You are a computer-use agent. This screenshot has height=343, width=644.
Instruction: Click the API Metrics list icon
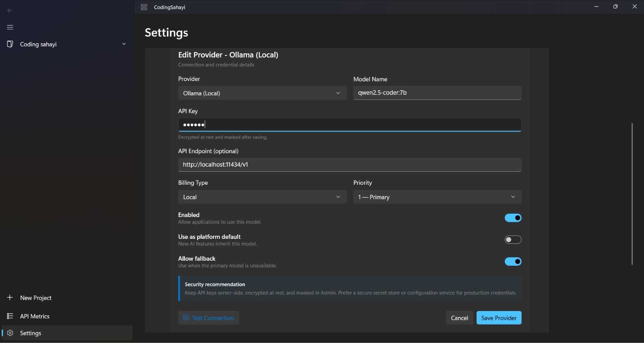[x=10, y=316]
